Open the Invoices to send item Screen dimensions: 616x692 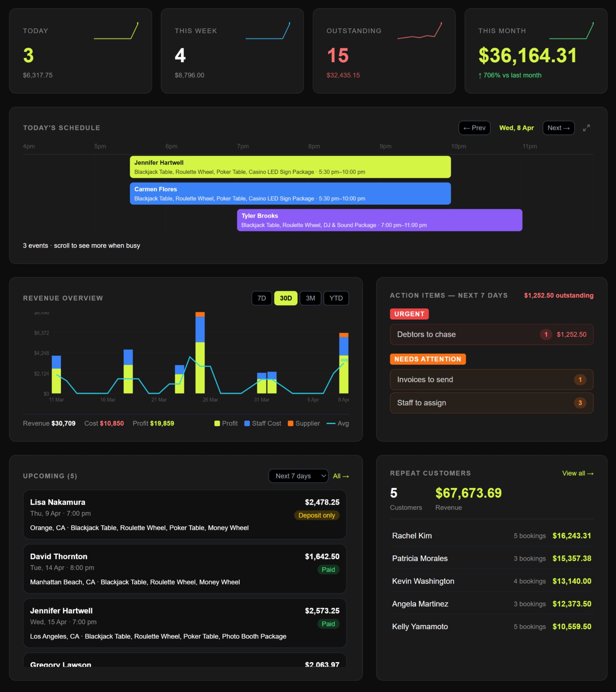point(491,380)
